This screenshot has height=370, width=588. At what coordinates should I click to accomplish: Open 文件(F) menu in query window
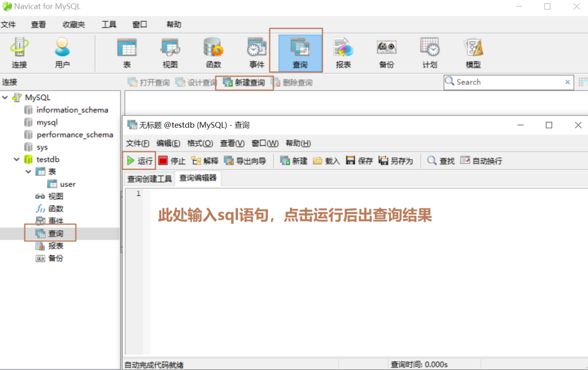[x=138, y=143]
